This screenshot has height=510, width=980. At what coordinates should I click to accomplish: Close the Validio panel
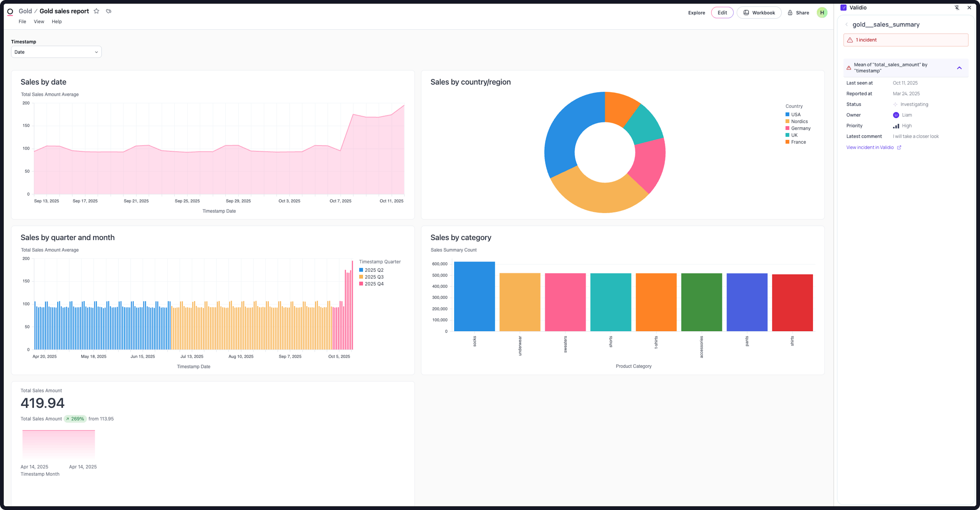(x=969, y=8)
